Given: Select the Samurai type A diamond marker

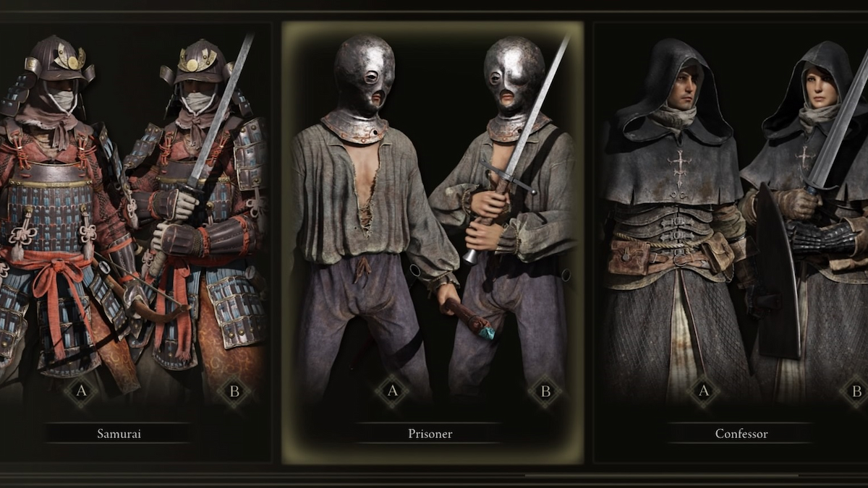Looking at the screenshot, I should [80, 392].
